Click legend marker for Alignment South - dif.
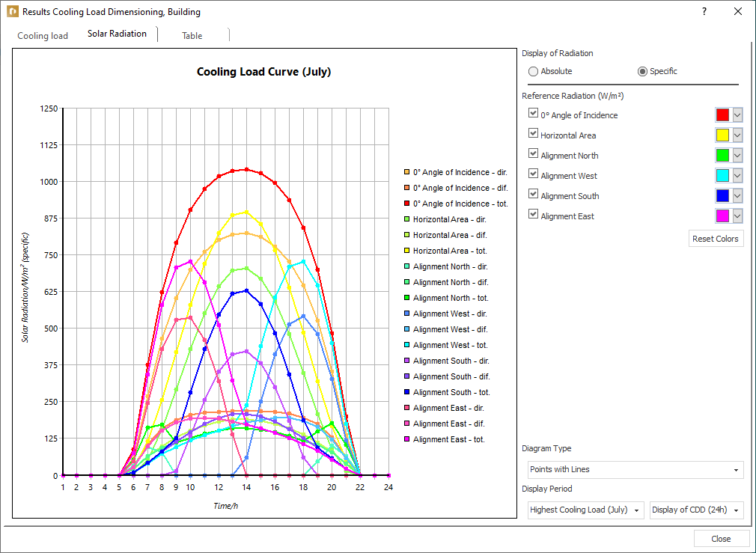 (x=406, y=376)
